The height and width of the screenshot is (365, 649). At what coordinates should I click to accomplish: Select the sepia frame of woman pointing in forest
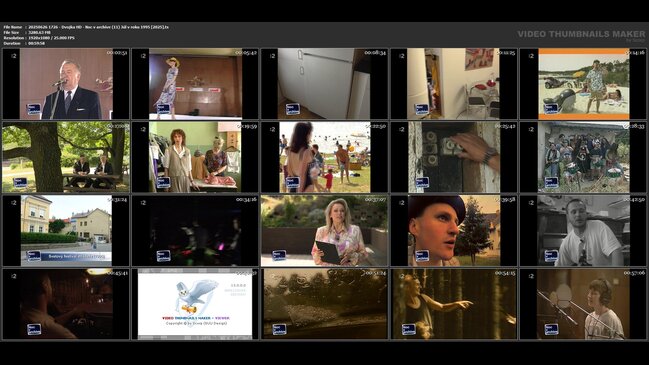point(454,304)
